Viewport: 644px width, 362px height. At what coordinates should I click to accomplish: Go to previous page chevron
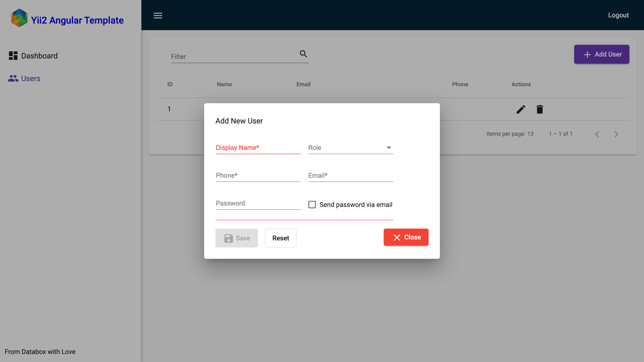click(x=597, y=134)
